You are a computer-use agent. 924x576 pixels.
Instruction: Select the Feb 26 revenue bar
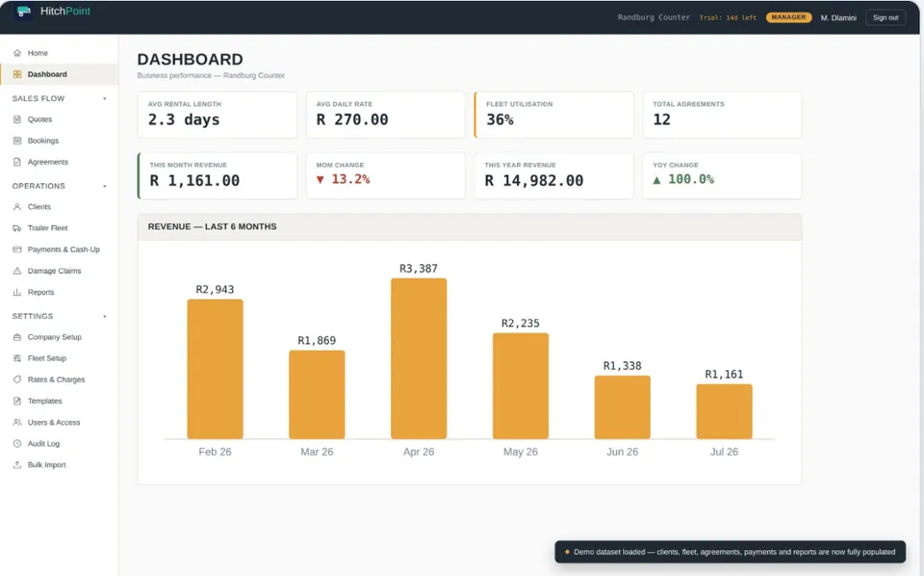[215, 369]
